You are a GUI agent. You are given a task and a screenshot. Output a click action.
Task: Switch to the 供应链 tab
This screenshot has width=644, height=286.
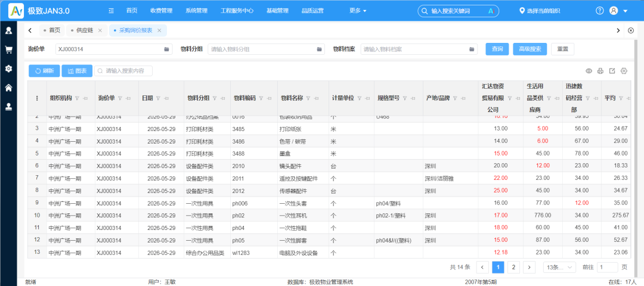click(x=85, y=30)
